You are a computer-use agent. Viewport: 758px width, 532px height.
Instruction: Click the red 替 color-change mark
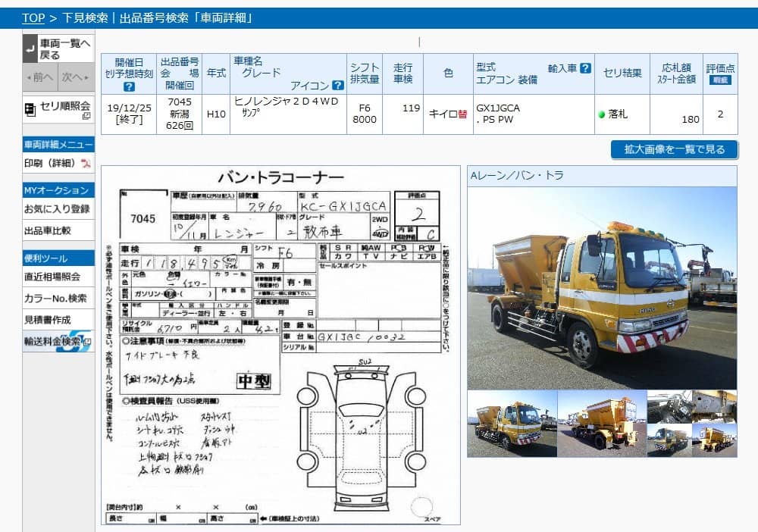[x=462, y=114]
